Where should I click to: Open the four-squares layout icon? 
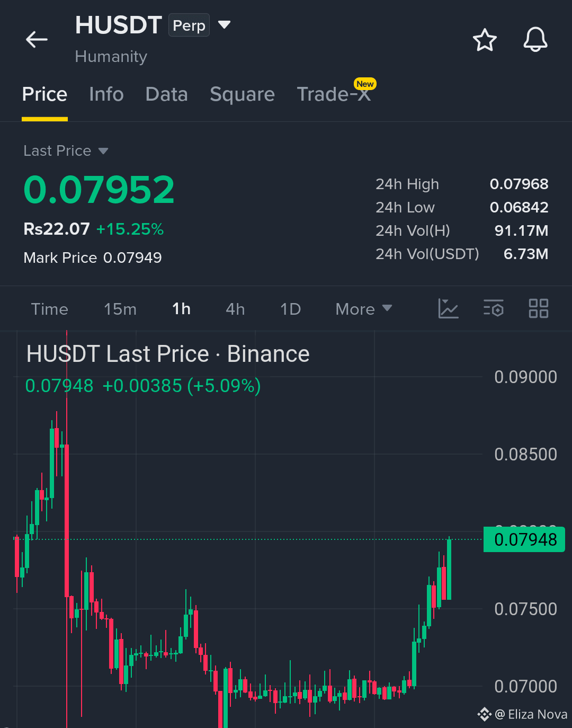(539, 308)
